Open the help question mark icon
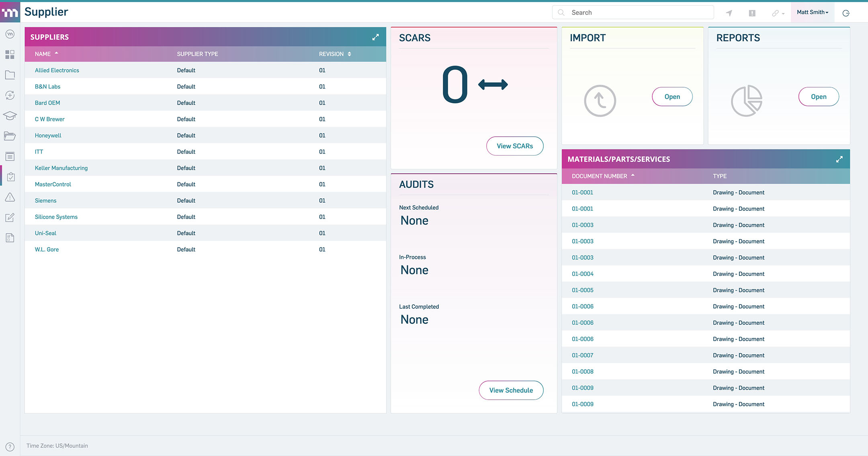 coord(10,447)
